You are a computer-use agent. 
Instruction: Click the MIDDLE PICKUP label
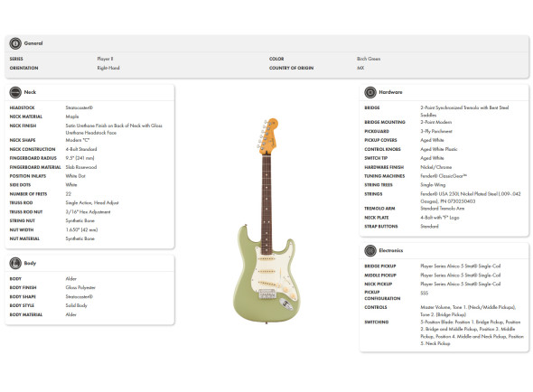380,275
